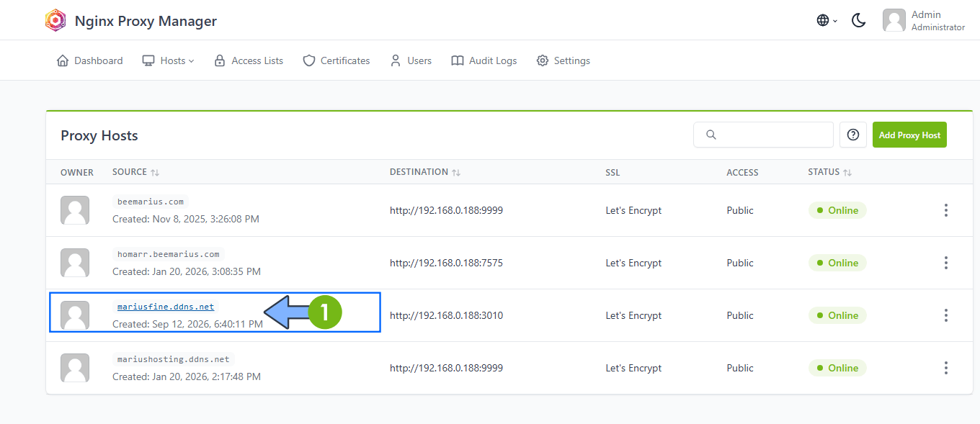Open Audit Logs page
The height and width of the screenshot is (424, 980).
click(x=484, y=60)
